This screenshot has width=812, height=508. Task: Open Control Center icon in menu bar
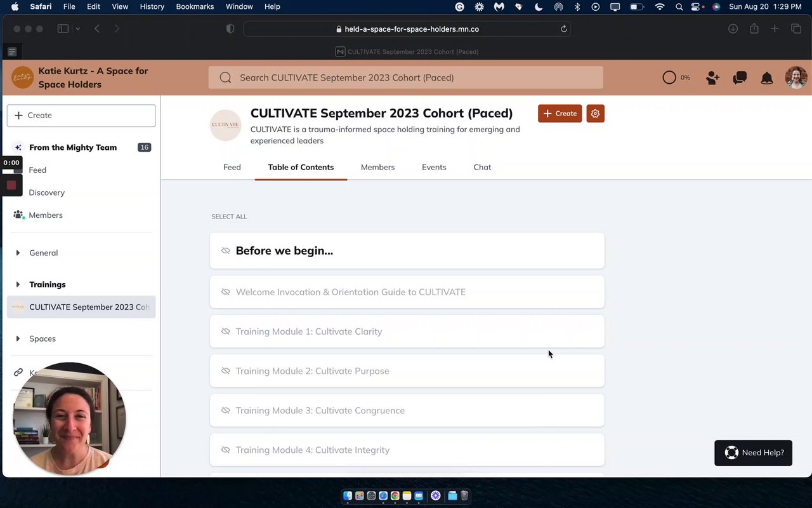697,6
